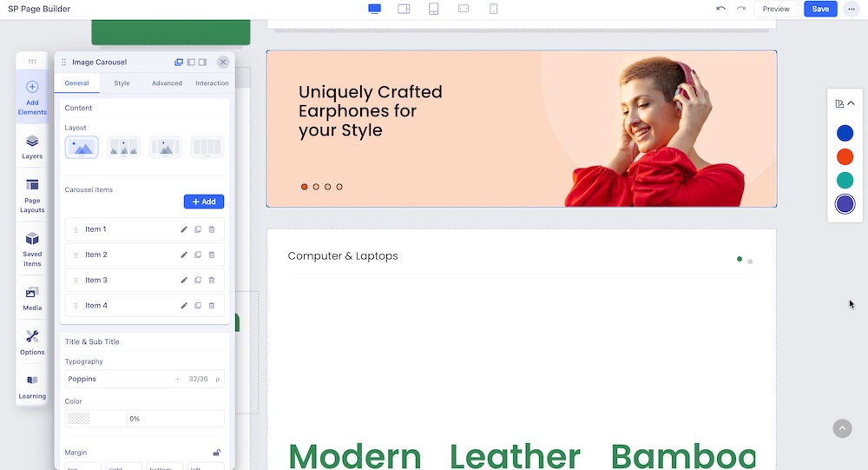Open the Media library icon
This screenshot has height=470, width=868.
32,298
